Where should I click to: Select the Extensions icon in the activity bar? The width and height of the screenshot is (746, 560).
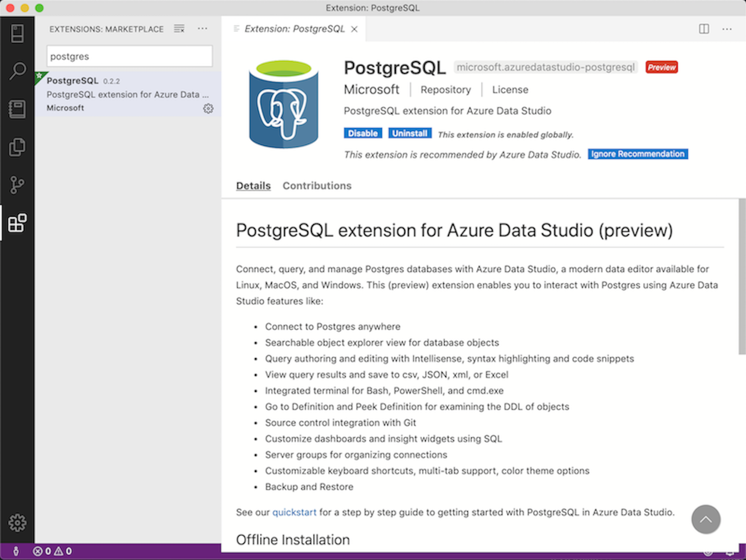coord(17,223)
